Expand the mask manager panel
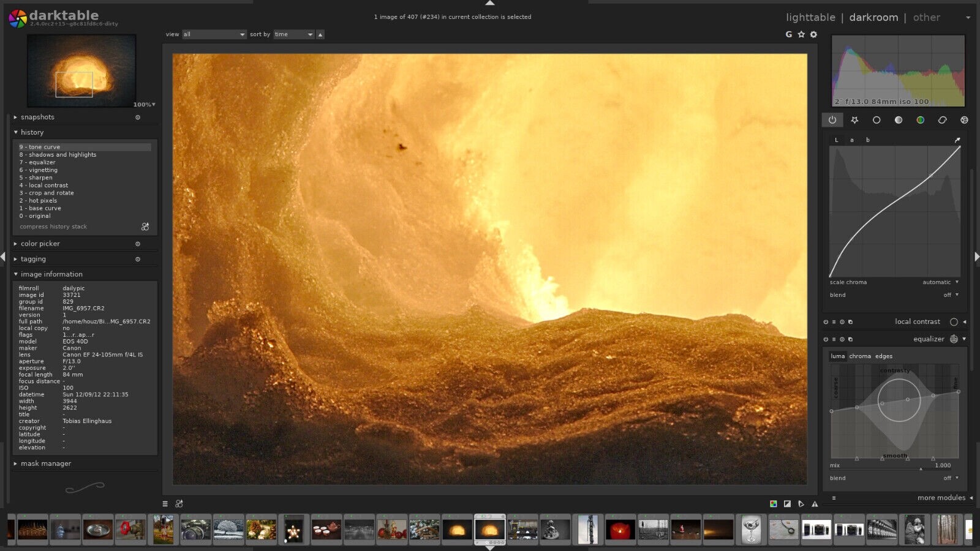 pos(47,463)
